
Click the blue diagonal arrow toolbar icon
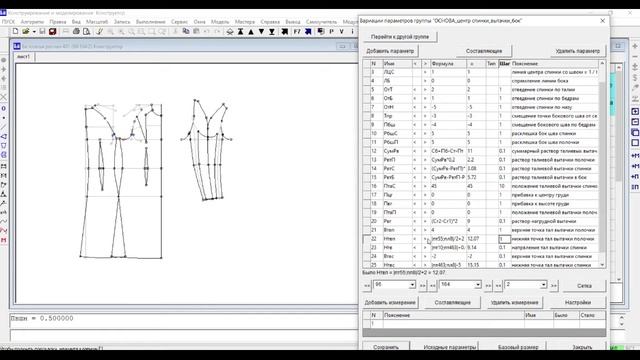tap(308, 31)
